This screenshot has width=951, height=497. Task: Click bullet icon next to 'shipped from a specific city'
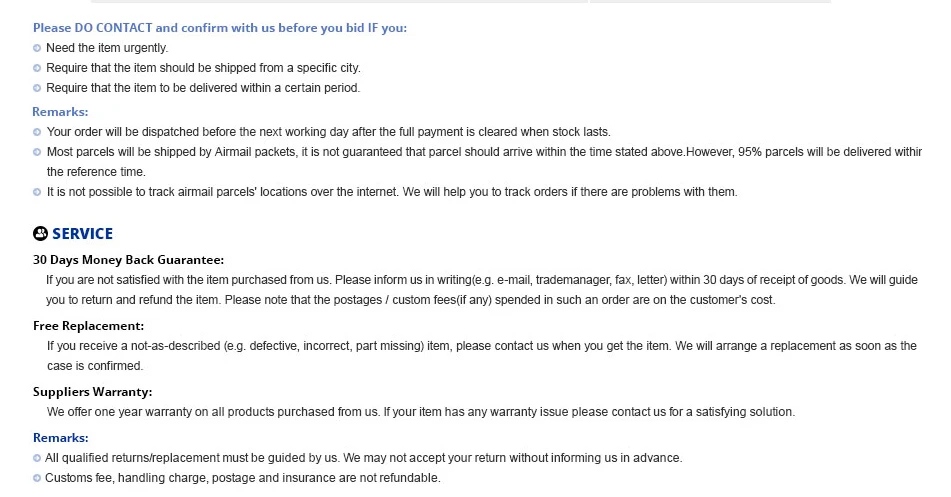click(37, 68)
